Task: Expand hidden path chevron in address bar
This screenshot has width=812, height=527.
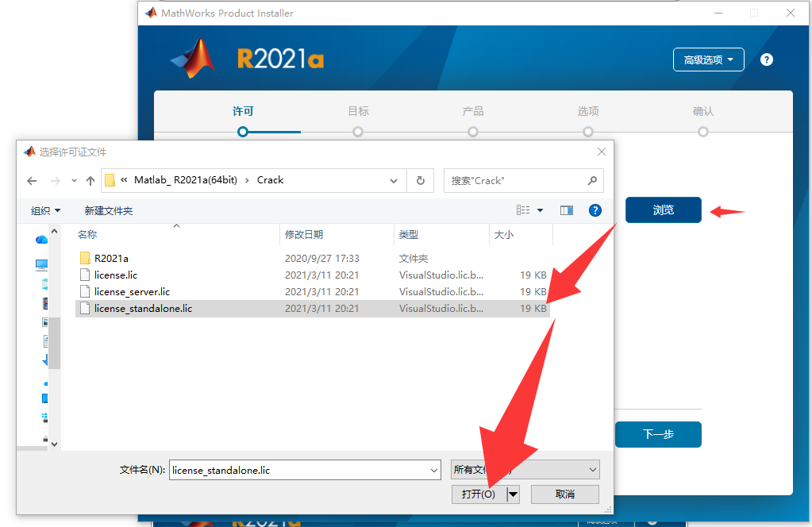Action: pyautogui.click(x=124, y=180)
